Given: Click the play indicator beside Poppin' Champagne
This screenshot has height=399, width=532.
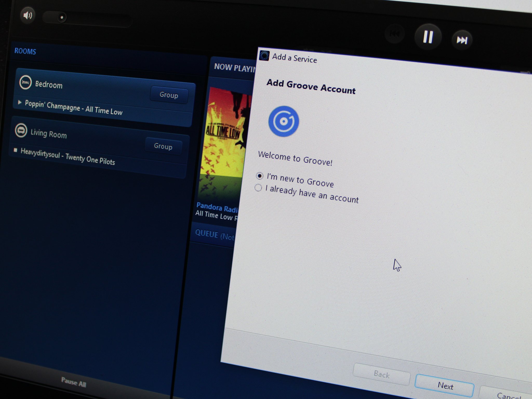Looking at the screenshot, I should pyautogui.click(x=19, y=102).
